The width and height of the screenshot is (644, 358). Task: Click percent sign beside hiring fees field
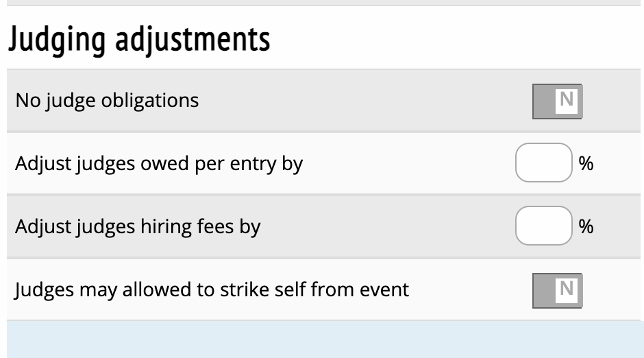click(x=586, y=227)
